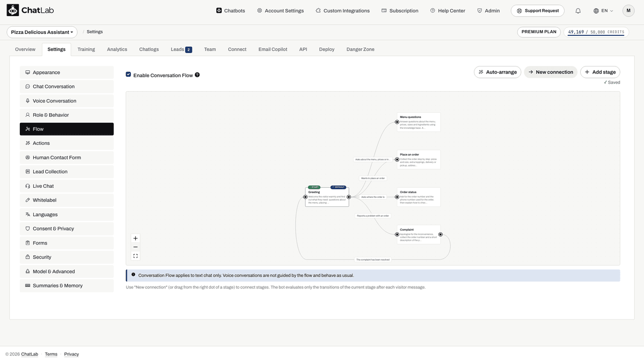Select the 'Reports a problem with an order' transition label
This screenshot has height=362, width=644.
373,216
